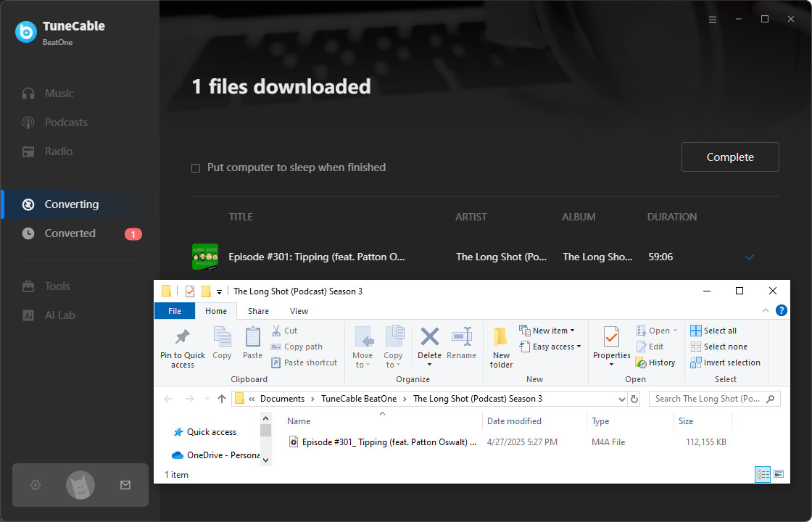Open the recent locations dropdown arrow
Screen dimensions: 812x522
pos(207,399)
